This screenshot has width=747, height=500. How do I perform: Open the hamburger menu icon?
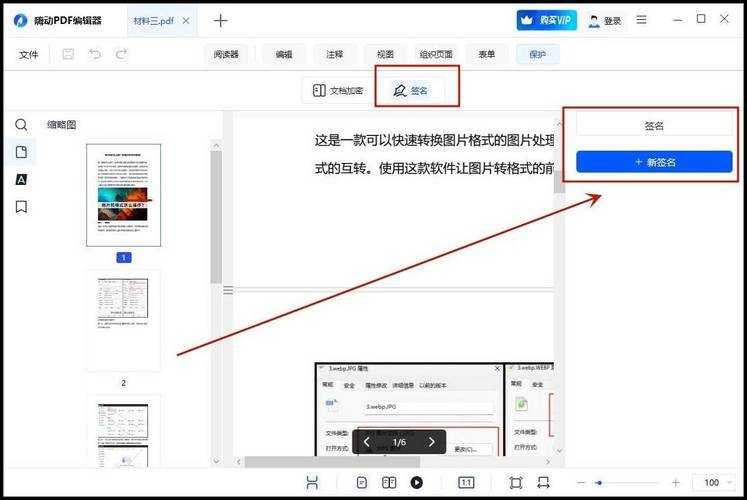(642, 20)
